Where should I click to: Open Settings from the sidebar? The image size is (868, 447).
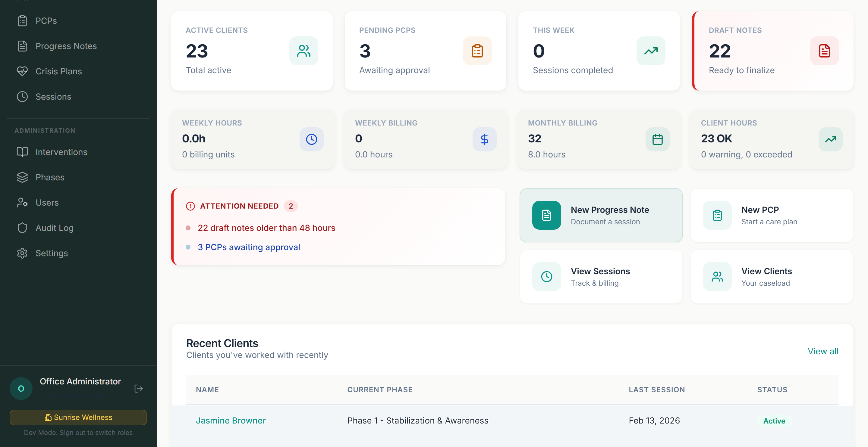(52, 253)
